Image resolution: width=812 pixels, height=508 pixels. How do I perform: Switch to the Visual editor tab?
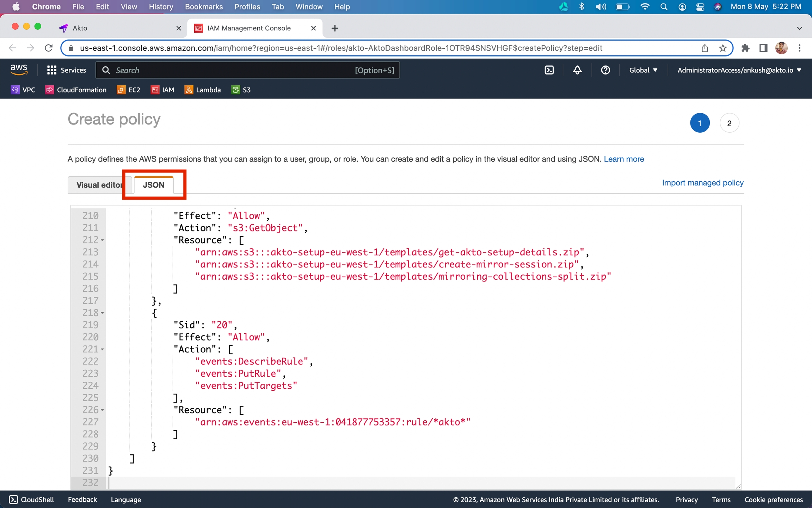pyautogui.click(x=99, y=185)
